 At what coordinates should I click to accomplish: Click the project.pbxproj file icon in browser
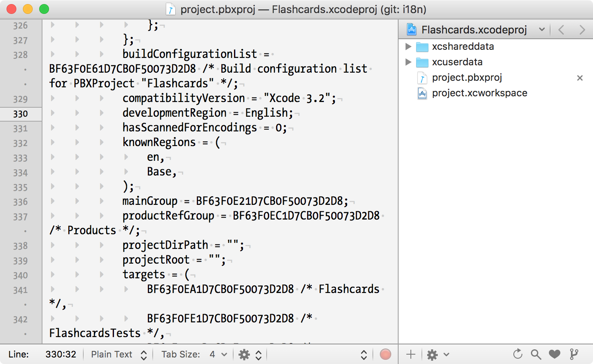click(x=422, y=78)
